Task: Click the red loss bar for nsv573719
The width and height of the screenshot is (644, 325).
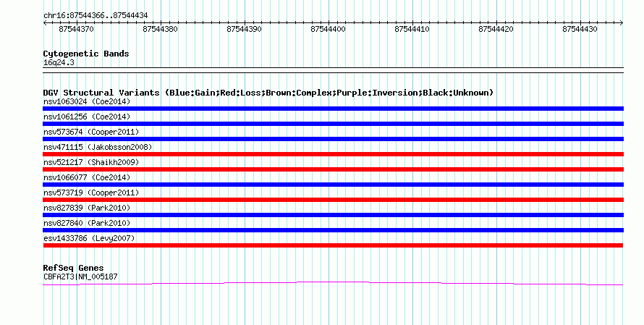Action: [333, 200]
